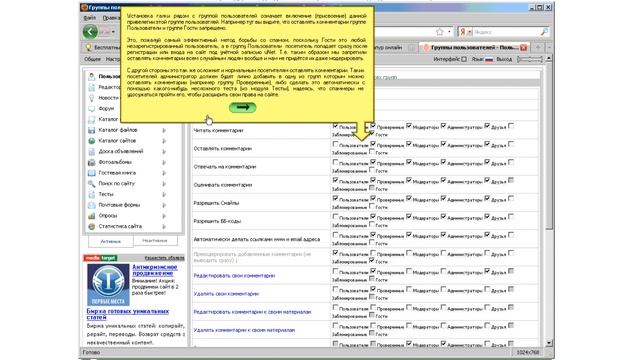Open the Редактировать свои комментарии link

(234, 276)
